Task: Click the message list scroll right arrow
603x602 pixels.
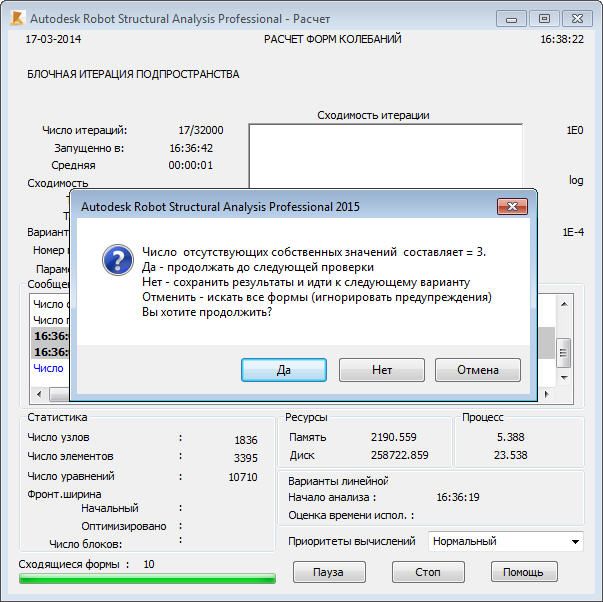Action: point(546,394)
